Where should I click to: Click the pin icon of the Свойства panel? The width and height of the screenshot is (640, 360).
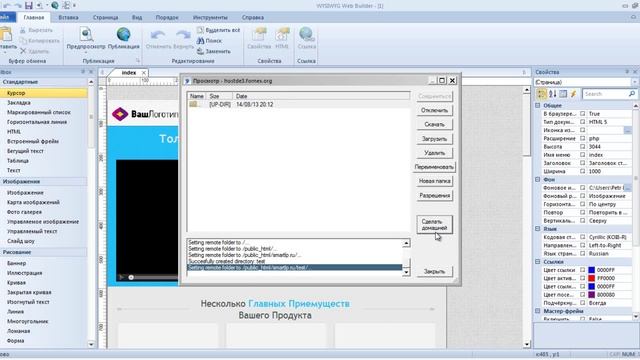pos(627,72)
